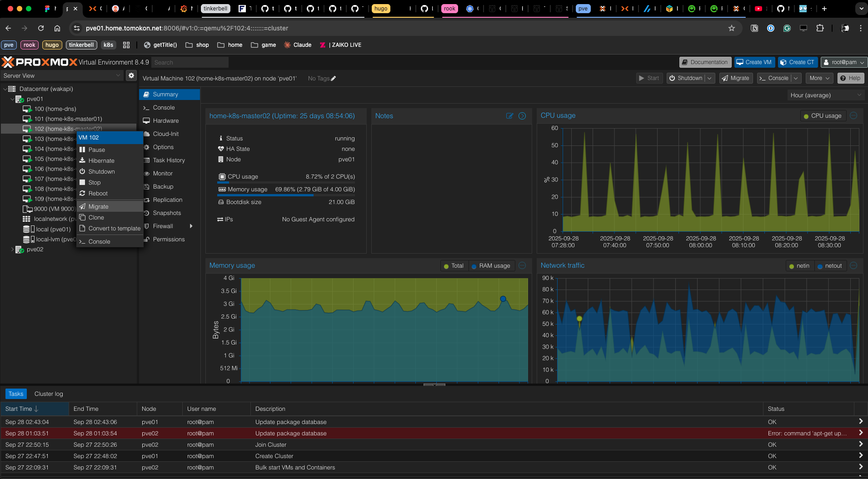Collapse the CPU usage panel
Screen dimensions: 868x479
tap(853, 116)
